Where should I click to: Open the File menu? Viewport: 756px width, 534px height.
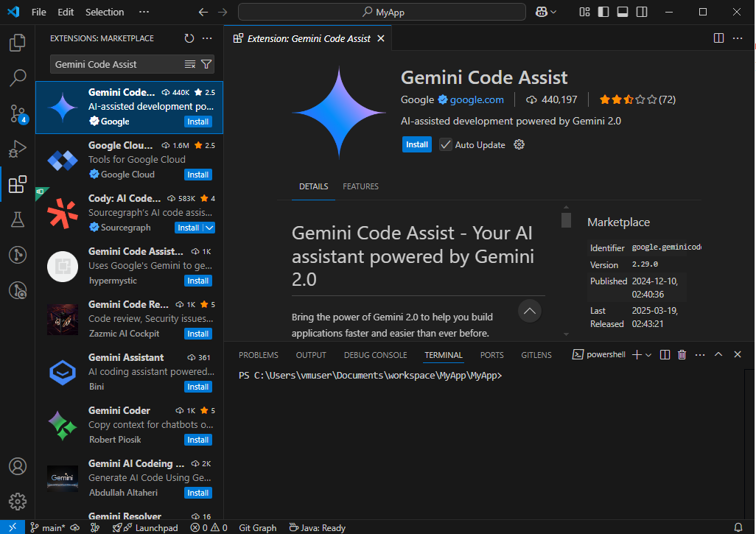pyautogui.click(x=38, y=12)
